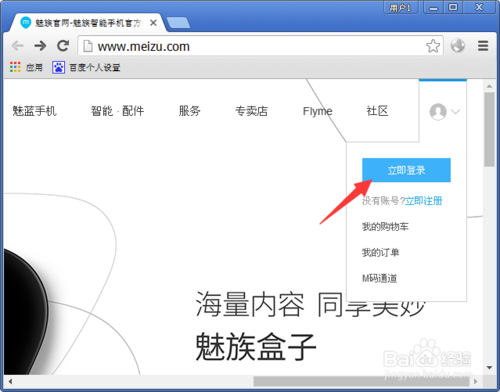
Task: Collapse the account dropdown chevron
Action: point(456,112)
